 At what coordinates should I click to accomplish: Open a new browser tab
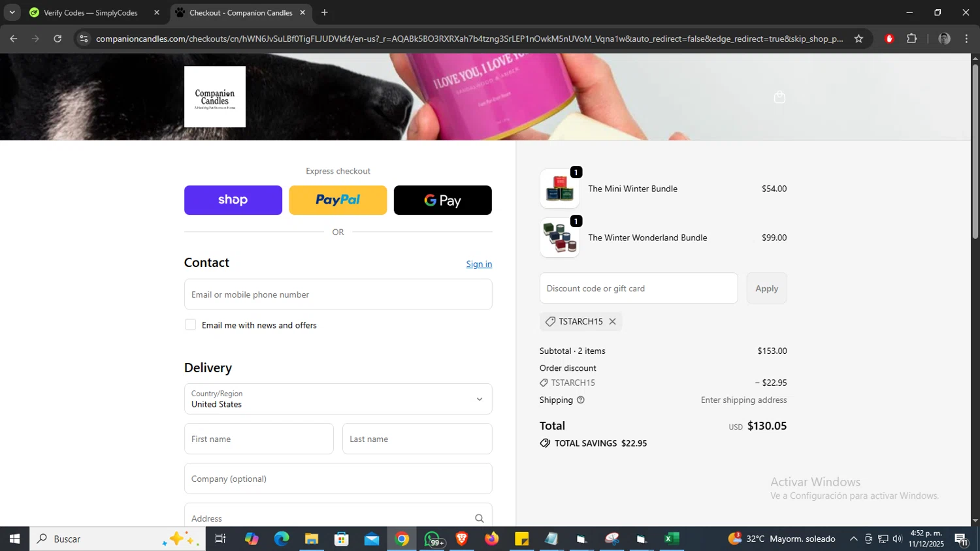325,12
